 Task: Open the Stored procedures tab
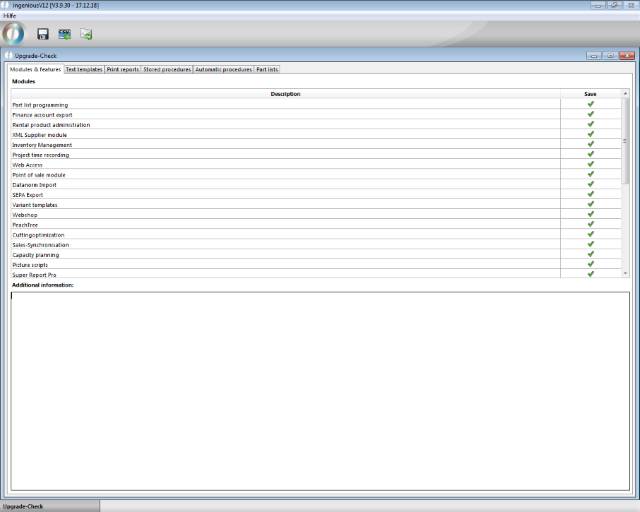167,70
